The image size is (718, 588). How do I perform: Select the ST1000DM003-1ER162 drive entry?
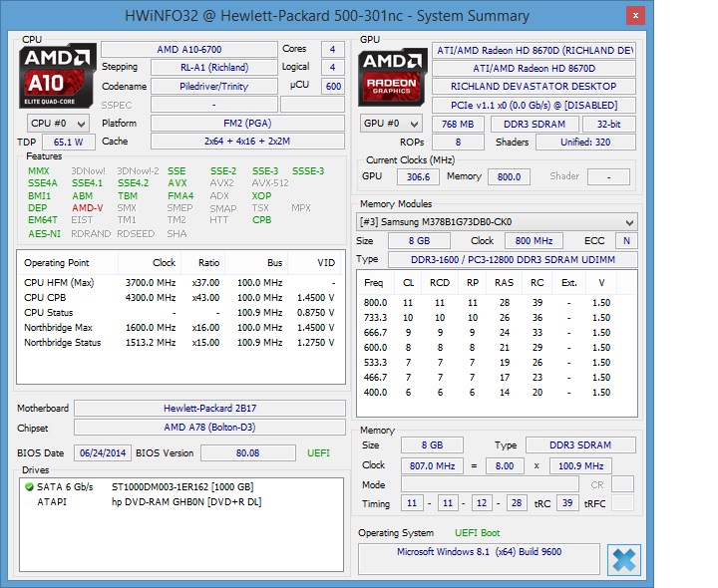(182, 487)
